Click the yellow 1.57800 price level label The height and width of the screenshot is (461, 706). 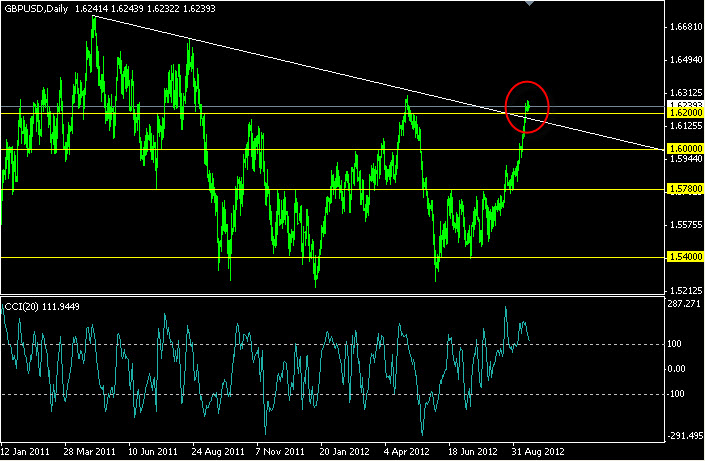[x=686, y=189]
